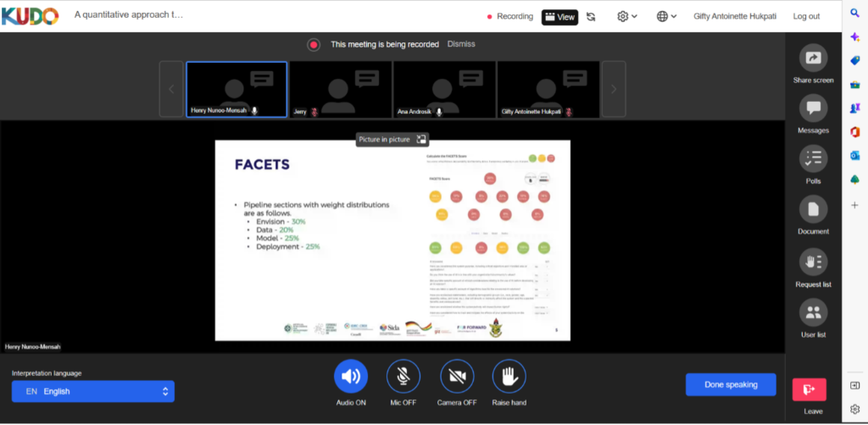Open the Document panel
The width and height of the screenshot is (868, 425).
click(813, 210)
